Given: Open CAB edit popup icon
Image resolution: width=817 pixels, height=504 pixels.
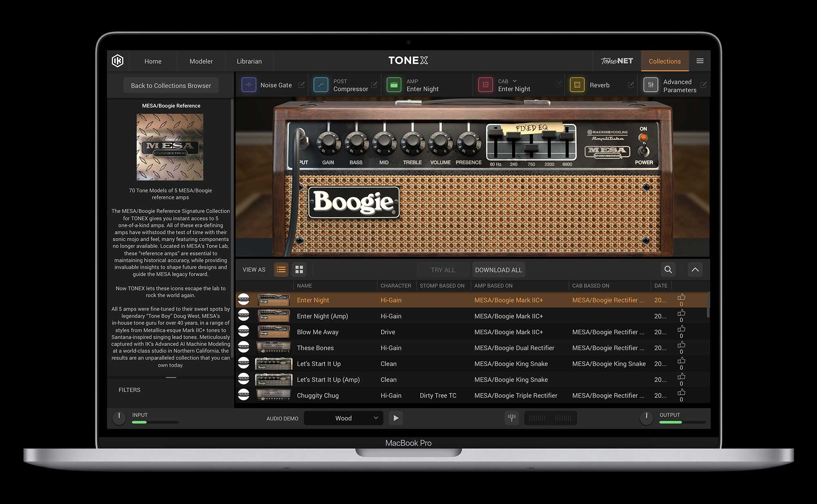Looking at the screenshot, I should click(559, 84).
